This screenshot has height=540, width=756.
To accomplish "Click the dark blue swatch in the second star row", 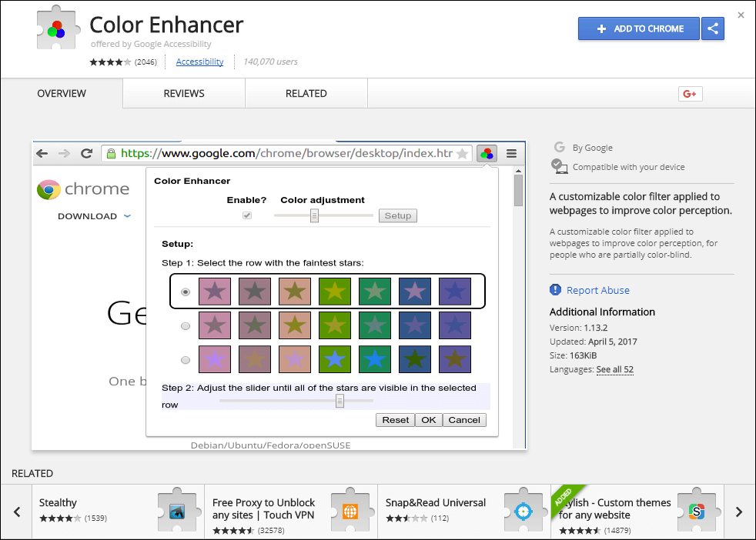I will pyautogui.click(x=415, y=325).
